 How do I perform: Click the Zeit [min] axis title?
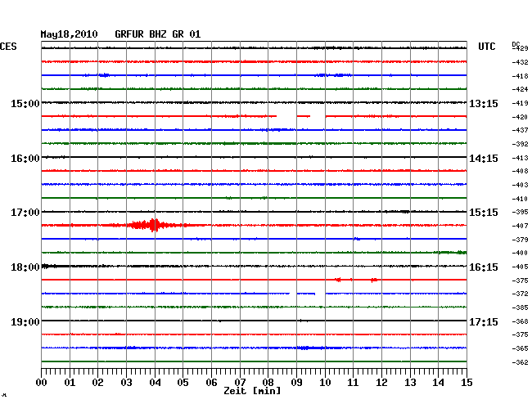click(252, 391)
